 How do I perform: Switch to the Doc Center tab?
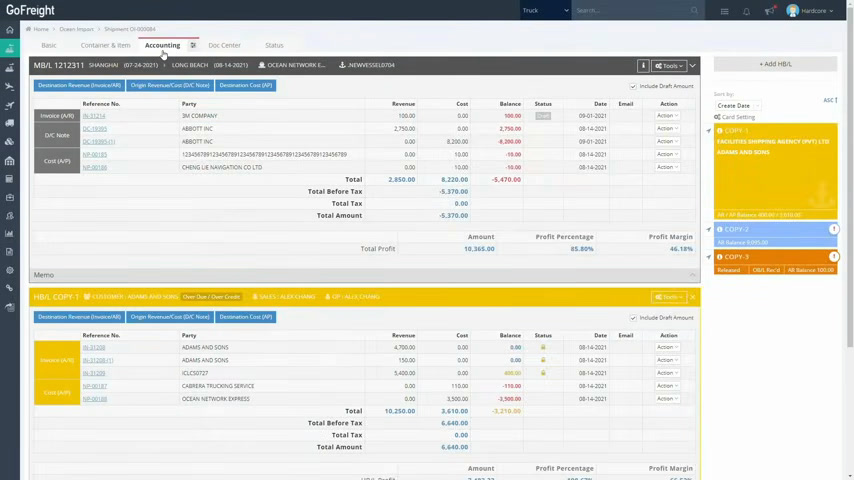coord(224,45)
